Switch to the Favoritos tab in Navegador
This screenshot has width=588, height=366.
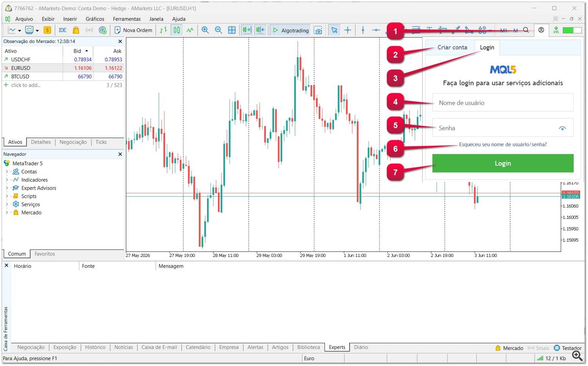click(x=45, y=254)
